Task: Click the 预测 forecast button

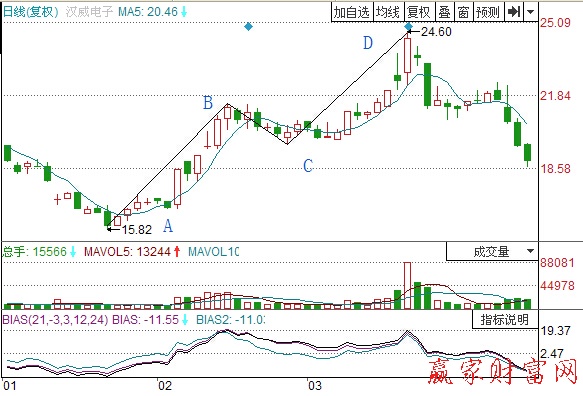Action: 488,12
